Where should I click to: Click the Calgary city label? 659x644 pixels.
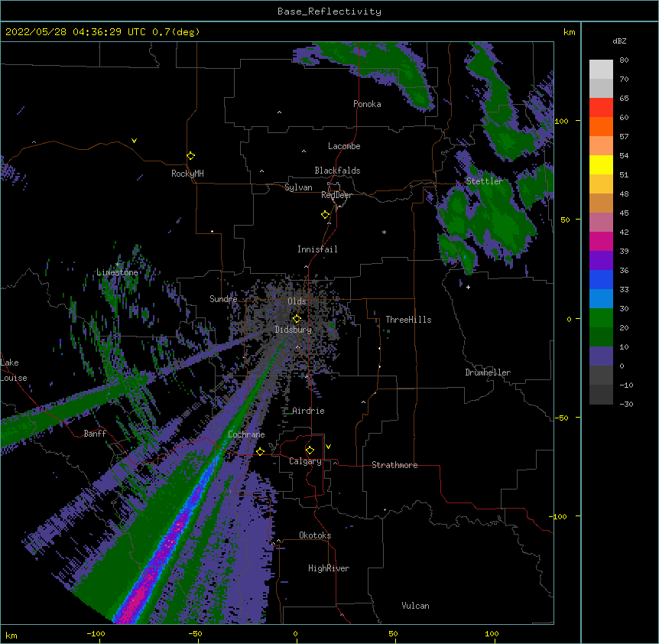[x=305, y=461]
